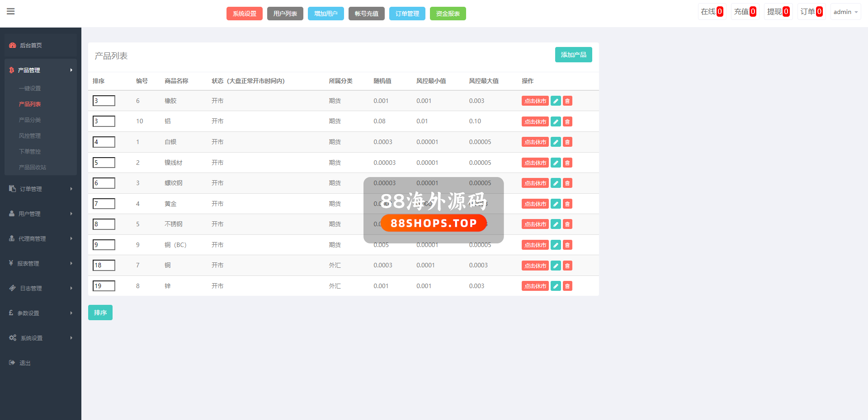Viewport: 868px width, 420px height.
Task: Click the hamburger menu icon to collapse sidebar
Action: pyautogui.click(x=11, y=12)
